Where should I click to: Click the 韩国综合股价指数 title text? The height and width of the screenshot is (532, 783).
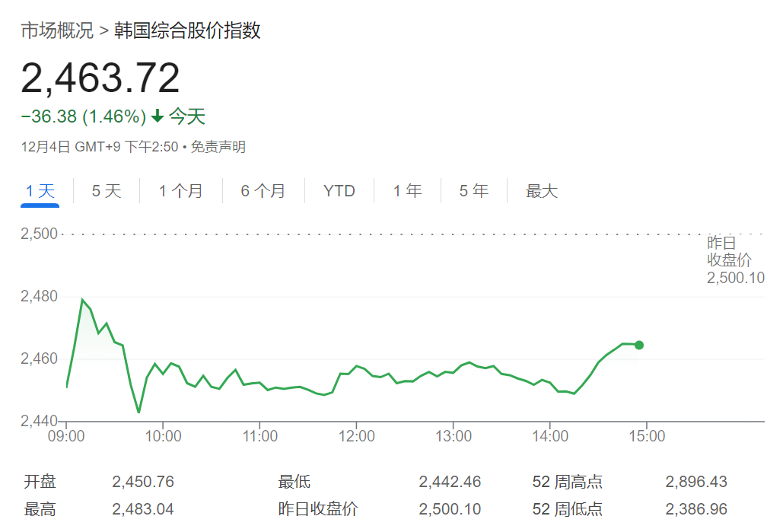(187, 30)
